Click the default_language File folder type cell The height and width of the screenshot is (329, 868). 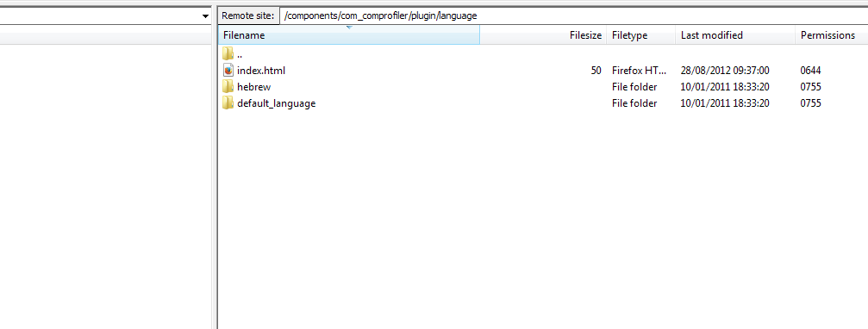[634, 103]
